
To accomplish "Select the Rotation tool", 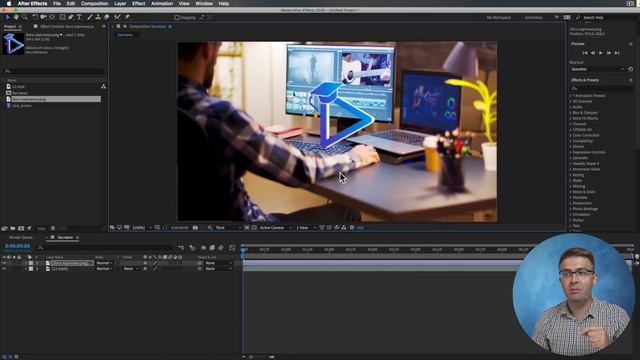I will 35,17.
